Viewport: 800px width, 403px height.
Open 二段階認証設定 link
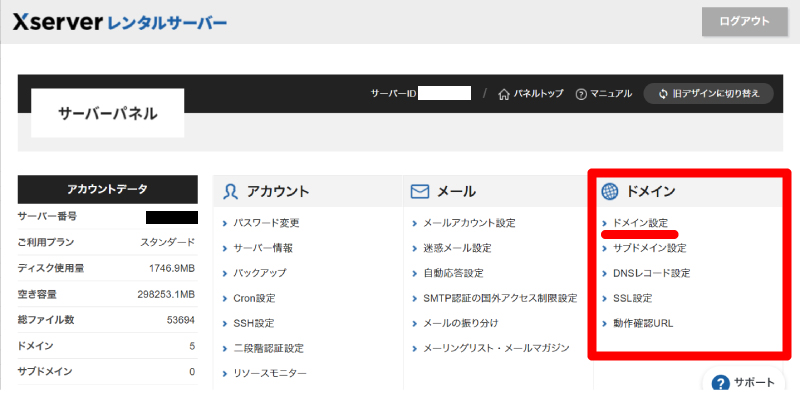(268, 348)
